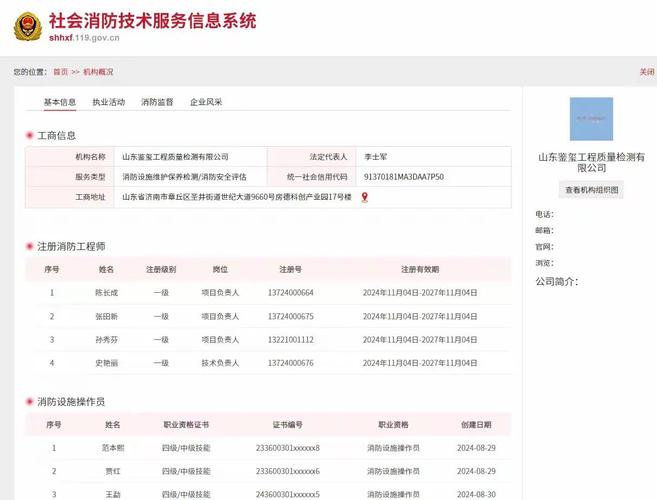Go to 首页 in the breadcrumb

coord(60,72)
